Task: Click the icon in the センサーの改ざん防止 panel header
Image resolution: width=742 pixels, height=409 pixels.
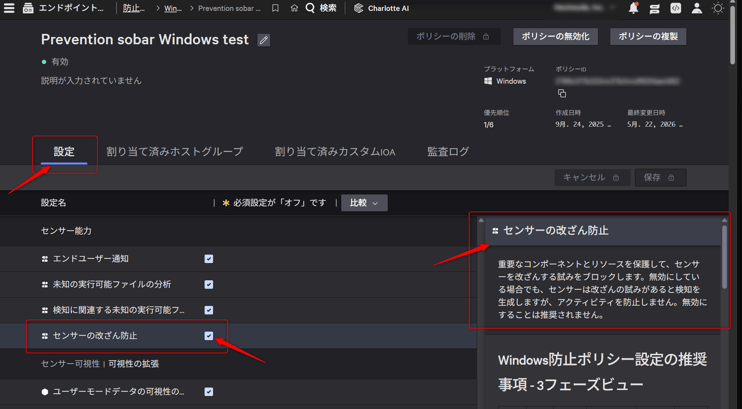Action: (495, 231)
